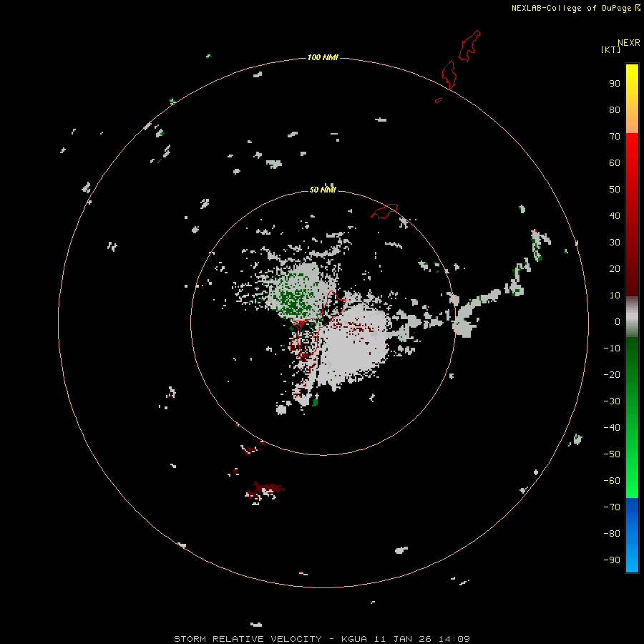Click the gray zero-velocity segment of color bar
The width and height of the screenshot is (644, 644).
[632, 317]
